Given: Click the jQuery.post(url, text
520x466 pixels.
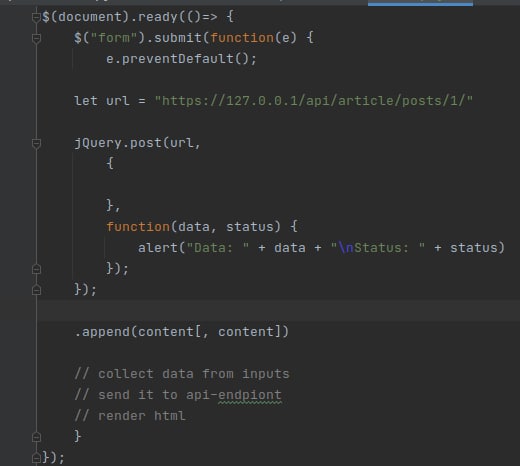Looking at the screenshot, I should click(137, 143).
